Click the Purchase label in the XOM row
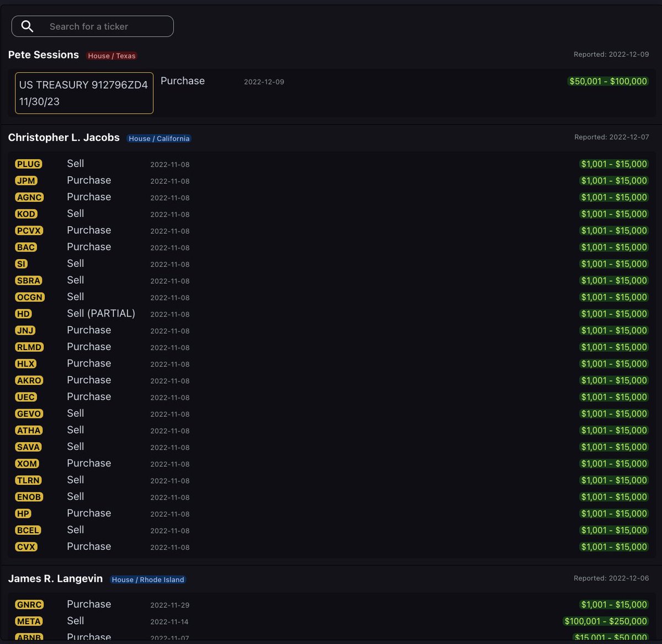Screen dimensions: 662x644 click(x=89, y=463)
